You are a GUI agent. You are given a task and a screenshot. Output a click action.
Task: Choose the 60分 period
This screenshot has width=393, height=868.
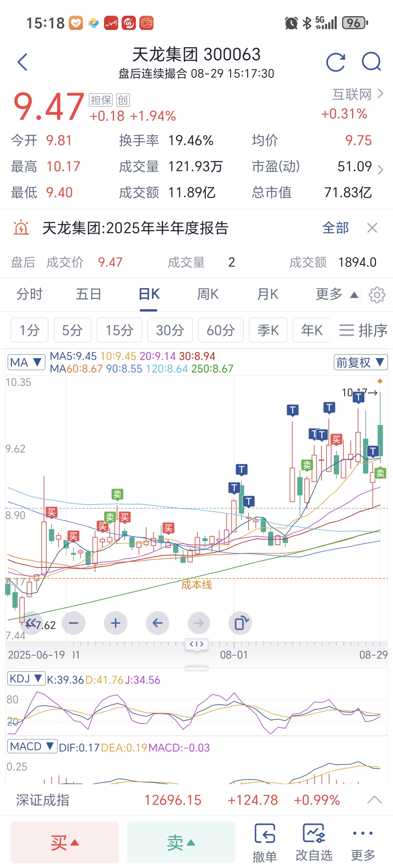click(221, 330)
